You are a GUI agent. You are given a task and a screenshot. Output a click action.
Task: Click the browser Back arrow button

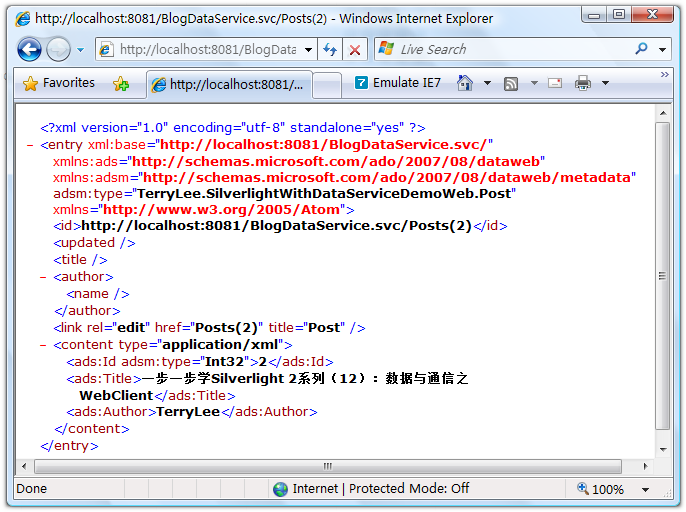tap(29, 49)
